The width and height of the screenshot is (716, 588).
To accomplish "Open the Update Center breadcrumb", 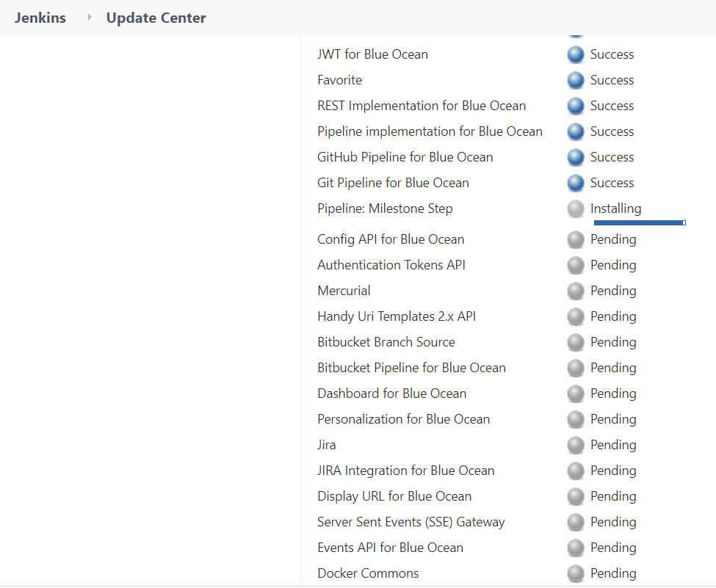I will tap(156, 18).
